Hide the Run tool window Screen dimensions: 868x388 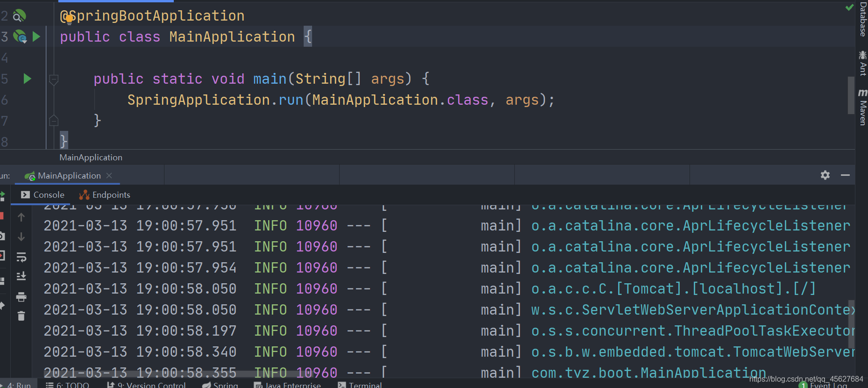pos(845,175)
